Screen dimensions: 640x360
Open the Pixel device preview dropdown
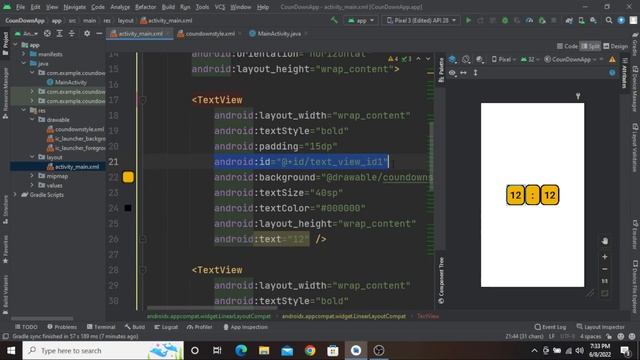[503, 60]
